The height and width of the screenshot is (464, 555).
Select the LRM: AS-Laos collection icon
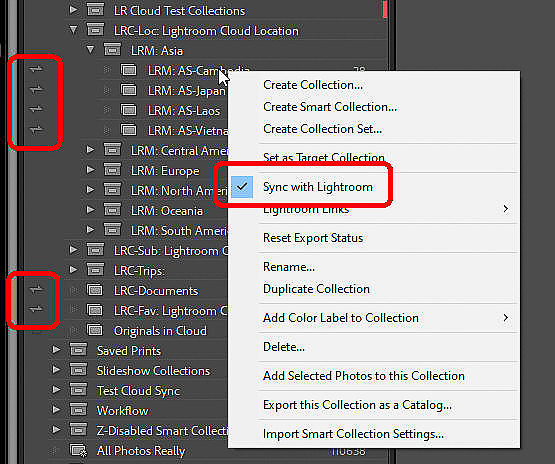pos(129,110)
